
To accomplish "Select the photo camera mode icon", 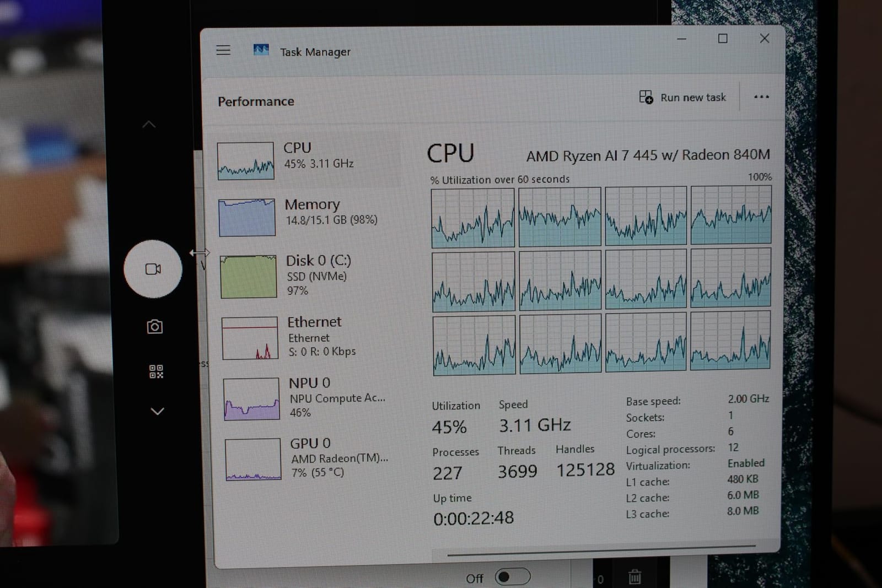I will coord(154,327).
